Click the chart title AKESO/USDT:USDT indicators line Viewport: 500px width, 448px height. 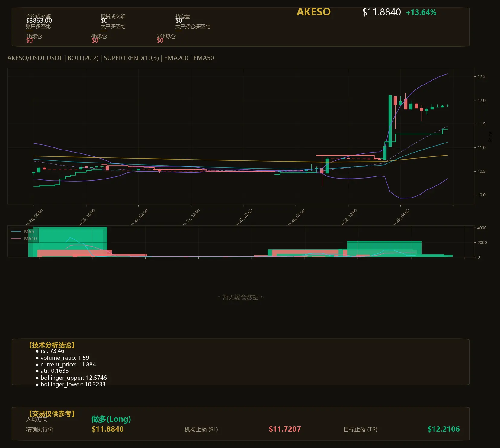111,58
